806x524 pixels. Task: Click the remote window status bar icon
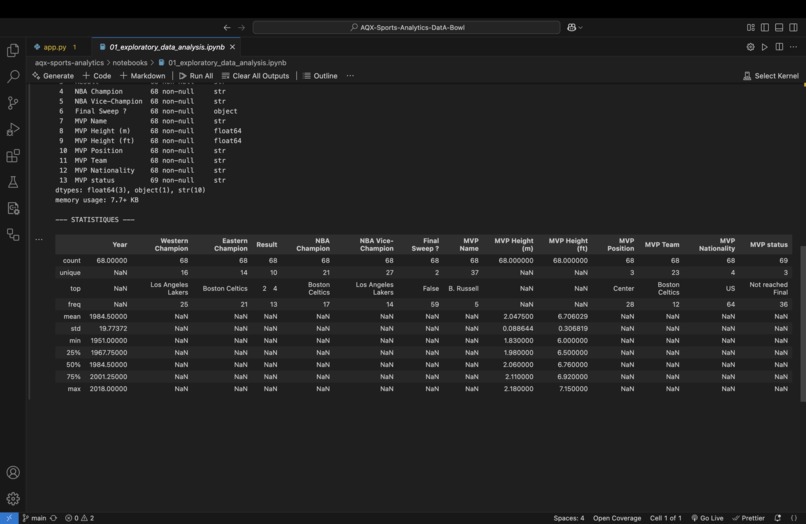pos(9,518)
